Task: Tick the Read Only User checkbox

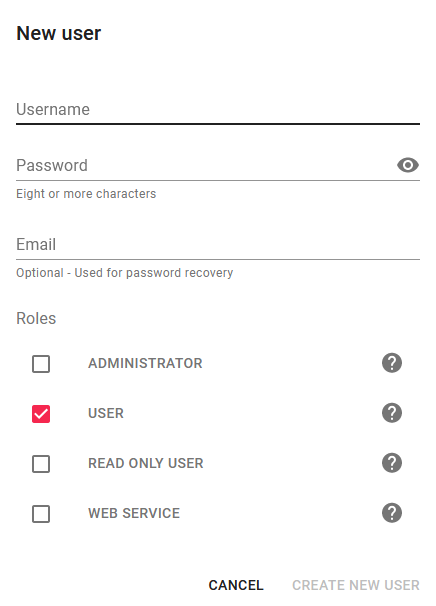Action: point(41,464)
